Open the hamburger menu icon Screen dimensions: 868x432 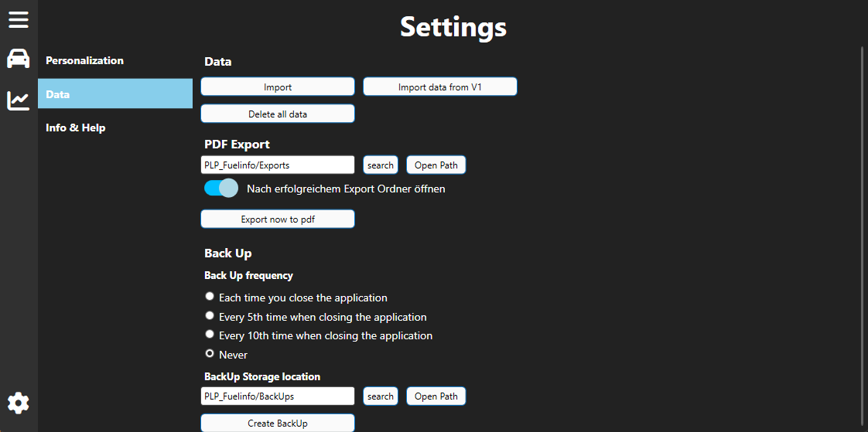pyautogui.click(x=19, y=19)
